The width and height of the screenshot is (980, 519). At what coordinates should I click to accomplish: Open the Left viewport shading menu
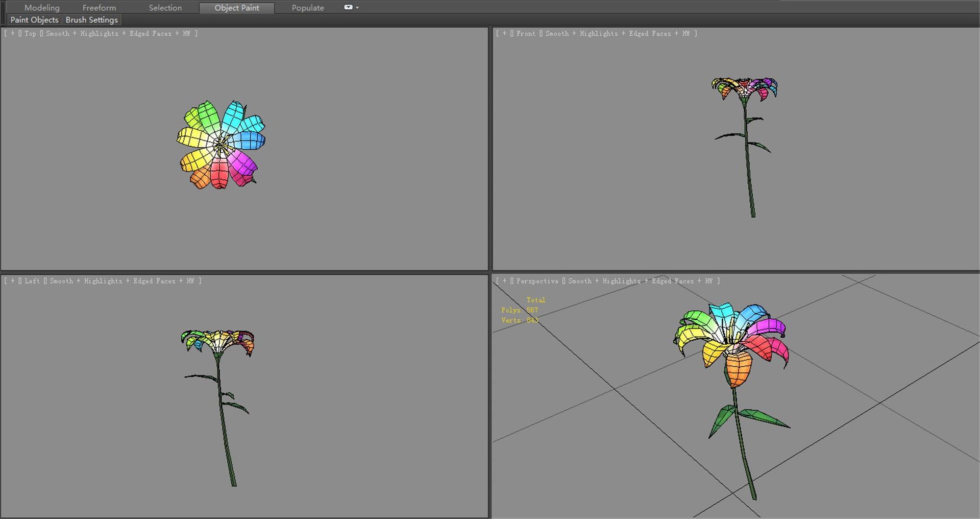[x=122, y=281]
